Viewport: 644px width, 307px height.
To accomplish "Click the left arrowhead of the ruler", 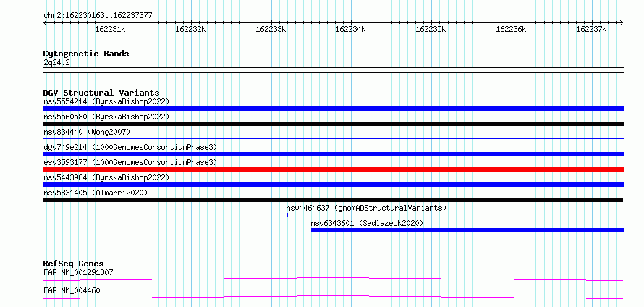I will (45, 23).
